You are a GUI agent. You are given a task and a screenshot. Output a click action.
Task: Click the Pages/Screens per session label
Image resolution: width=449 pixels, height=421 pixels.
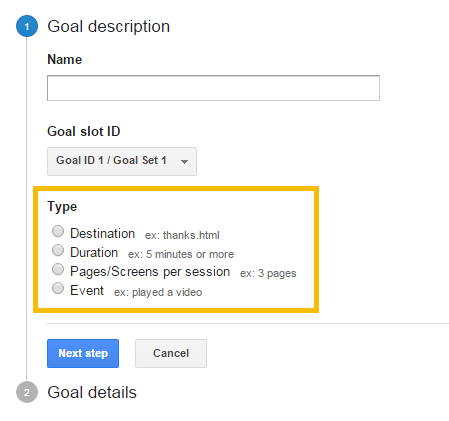pyautogui.click(x=150, y=272)
